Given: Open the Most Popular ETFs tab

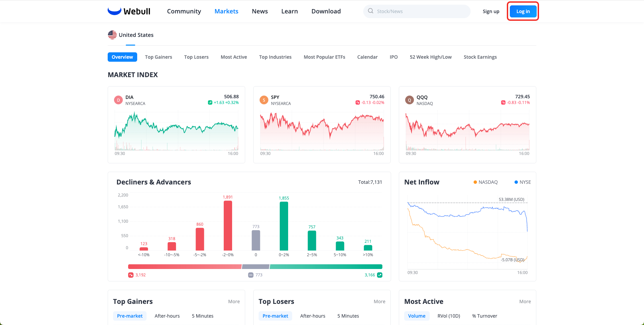Looking at the screenshot, I should point(324,57).
